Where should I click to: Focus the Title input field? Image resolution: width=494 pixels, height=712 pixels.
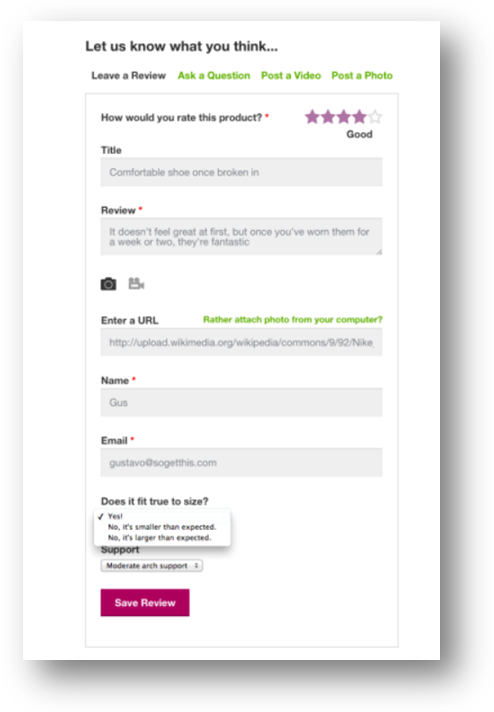pos(241,172)
